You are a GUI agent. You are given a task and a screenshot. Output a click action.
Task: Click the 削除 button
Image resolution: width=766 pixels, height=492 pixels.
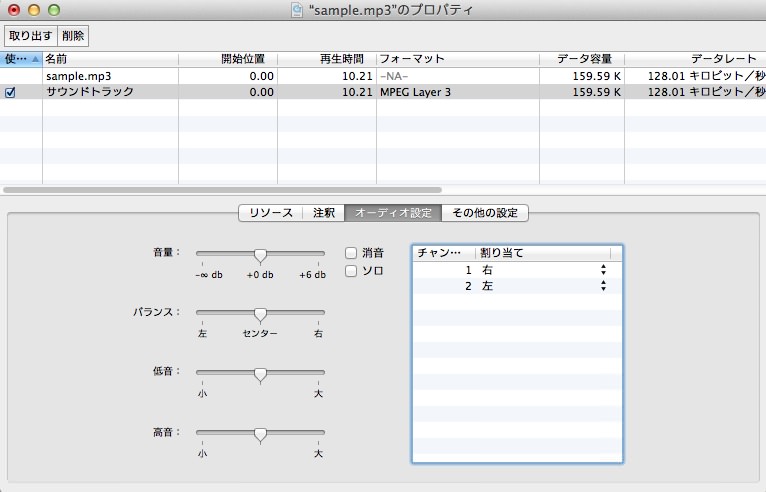pyautogui.click(x=73, y=36)
